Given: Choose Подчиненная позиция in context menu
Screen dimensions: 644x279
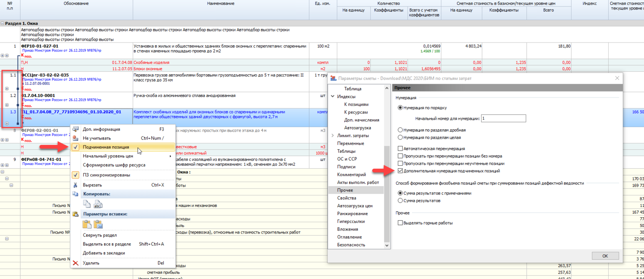Looking at the screenshot, I should pyautogui.click(x=106, y=147).
